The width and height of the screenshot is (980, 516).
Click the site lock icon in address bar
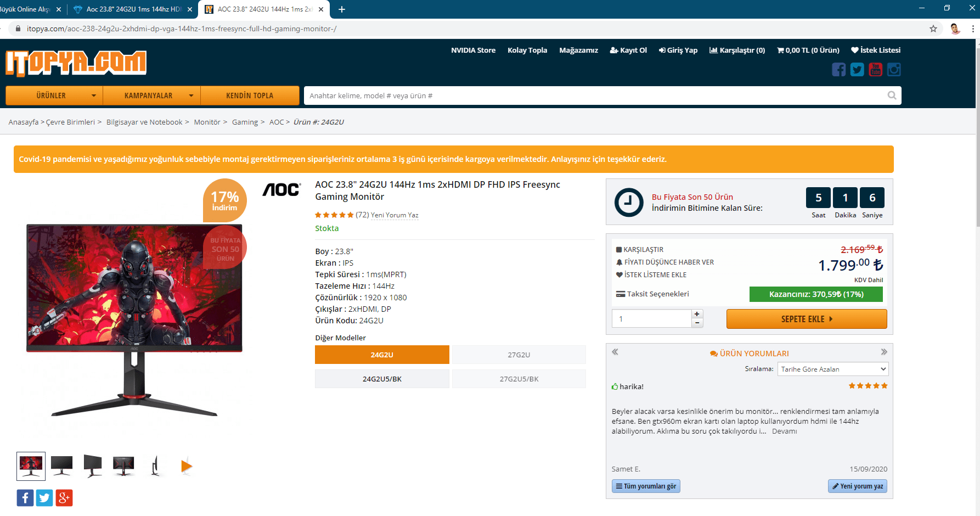tap(18, 29)
